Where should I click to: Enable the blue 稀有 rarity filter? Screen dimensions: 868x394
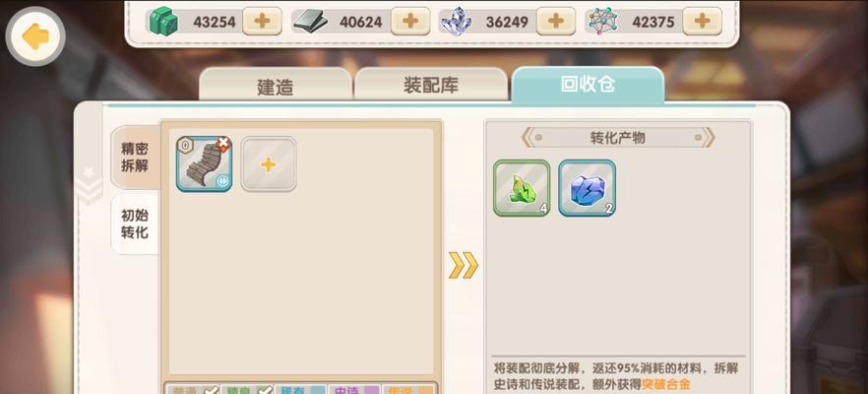[x=300, y=389]
